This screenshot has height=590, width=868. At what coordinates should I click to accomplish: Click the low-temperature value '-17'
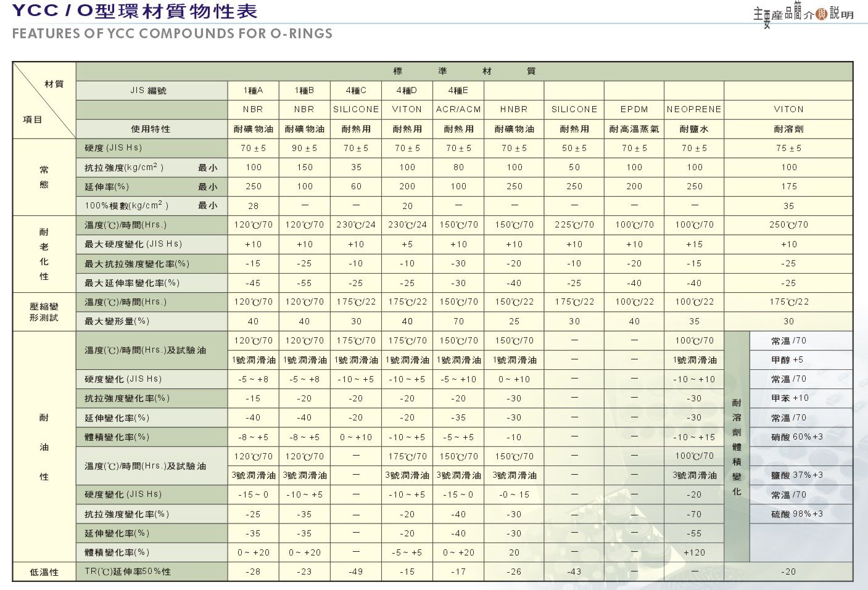point(458,572)
